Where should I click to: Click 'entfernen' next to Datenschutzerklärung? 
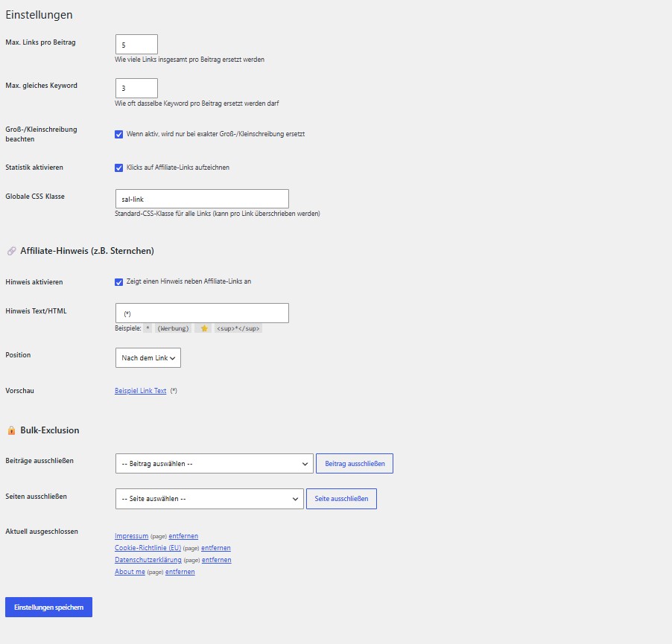(x=217, y=560)
